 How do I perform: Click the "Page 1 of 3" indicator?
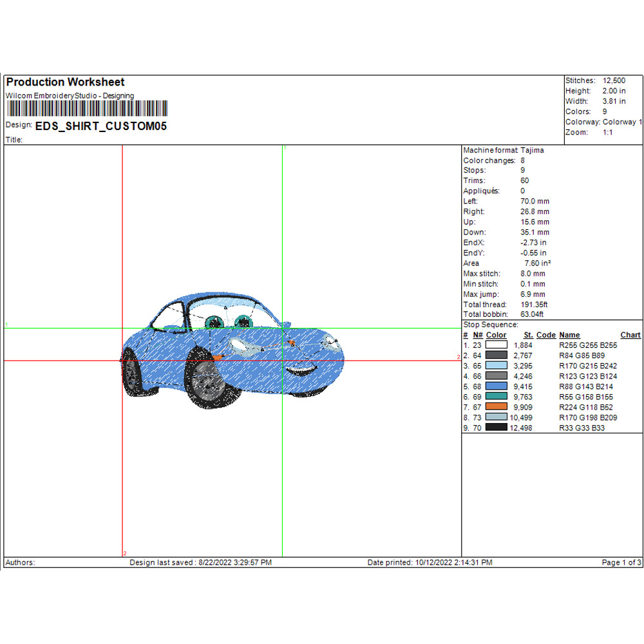pos(621,562)
